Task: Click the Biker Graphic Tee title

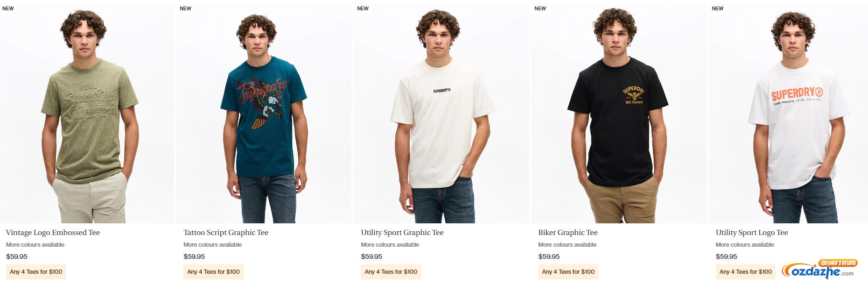Action: [568, 233]
